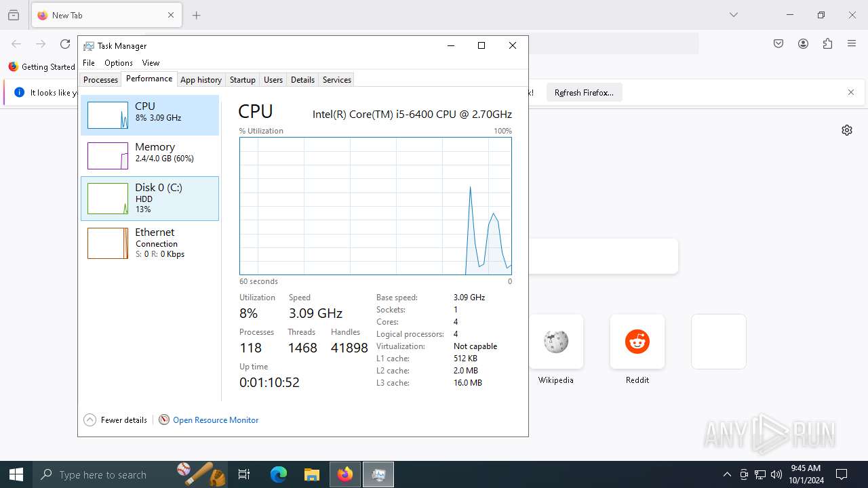Switch to the Startup tab
Screen dimensions: 868x488
pos(242,79)
